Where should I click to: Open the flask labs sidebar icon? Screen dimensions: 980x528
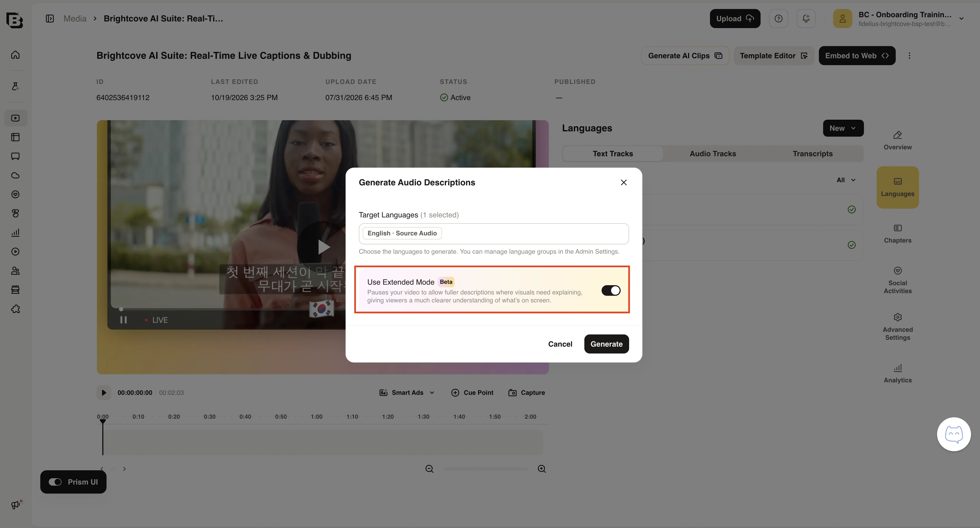click(15, 86)
